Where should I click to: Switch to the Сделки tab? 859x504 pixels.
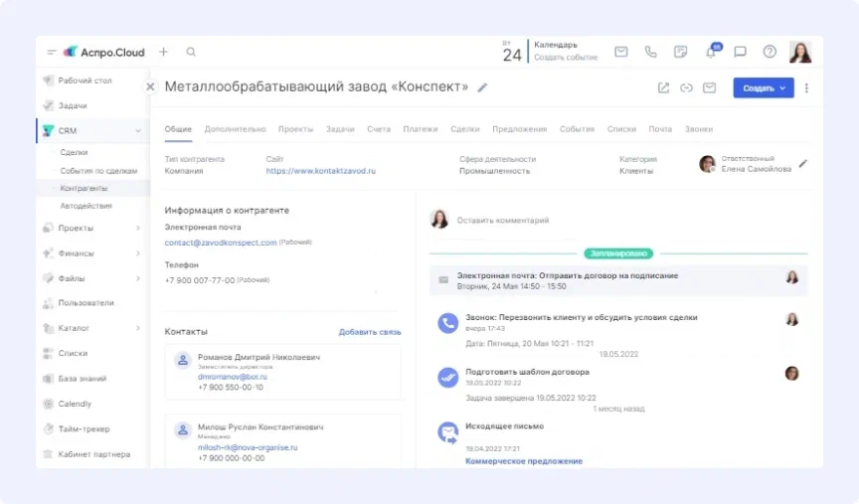(465, 129)
